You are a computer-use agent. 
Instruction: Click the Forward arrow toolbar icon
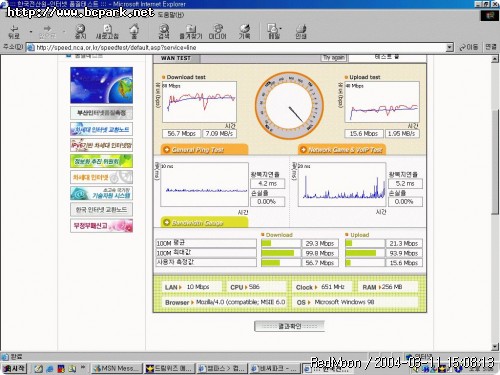tap(47, 31)
